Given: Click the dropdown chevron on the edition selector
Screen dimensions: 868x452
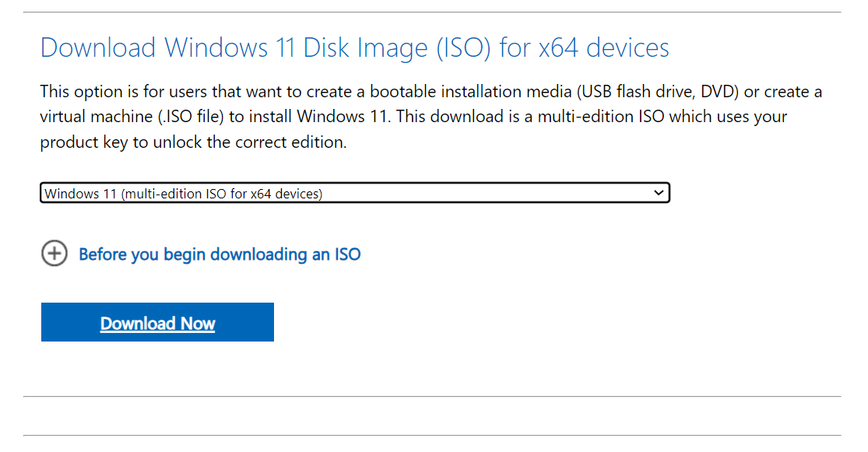Looking at the screenshot, I should pos(658,192).
